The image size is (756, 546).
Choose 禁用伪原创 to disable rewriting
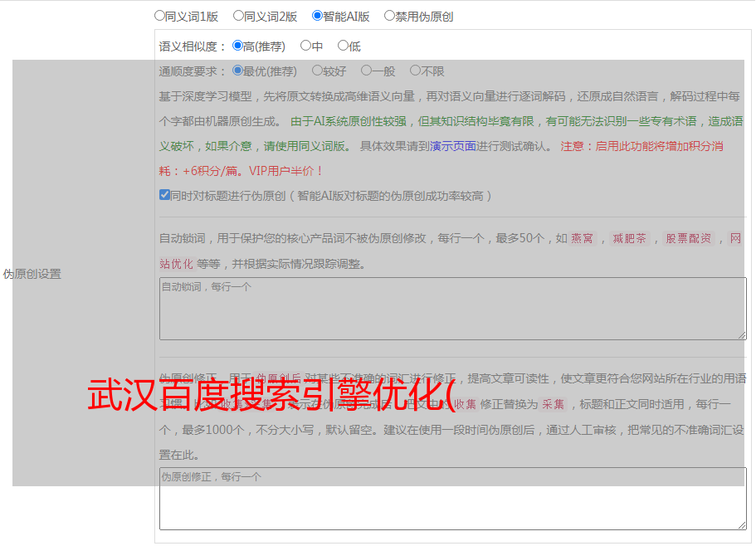(390, 16)
